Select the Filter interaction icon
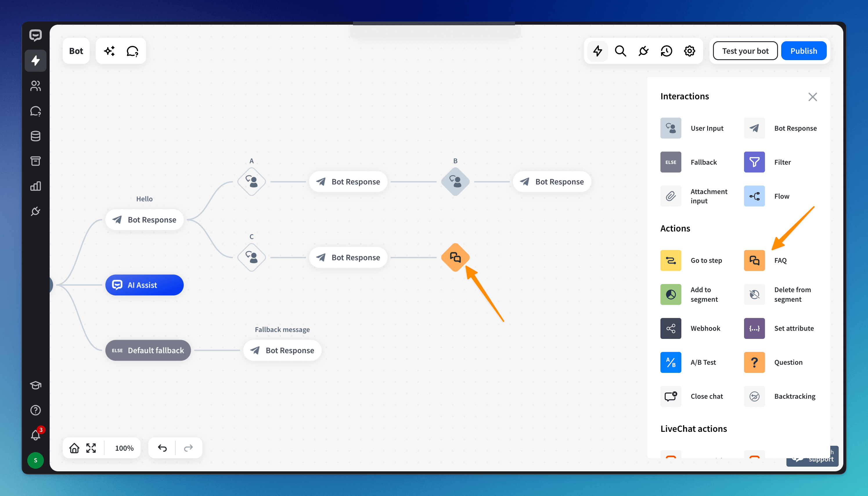Screen dimensions: 868x496 (x=754, y=162)
